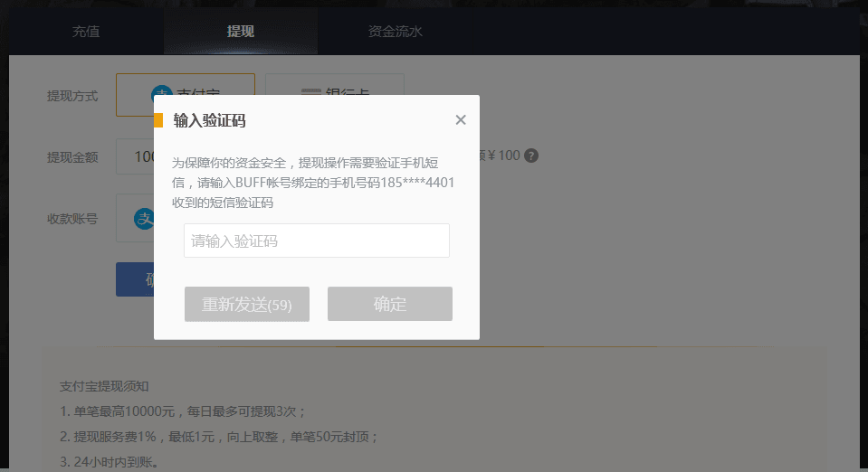This screenshot has height=472, width=868.
Task: Click the text '提现服务费1%' rule line
Action: [x=219, y=437]
